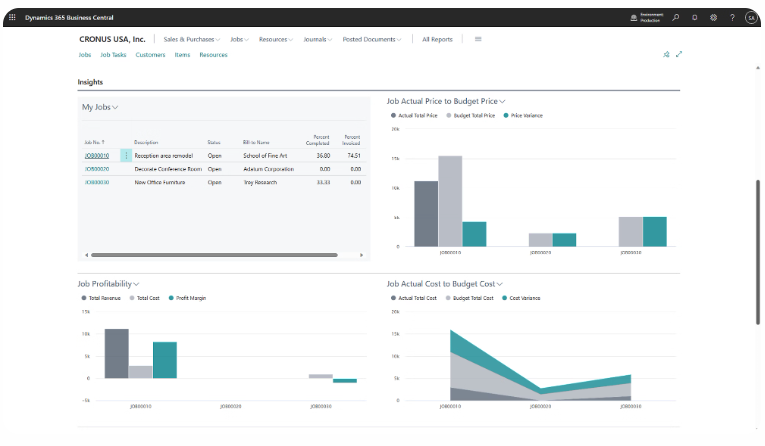This screenshot has height=446, width=765.
Task: Expand the Posted Documents menu
Action: 372,40
